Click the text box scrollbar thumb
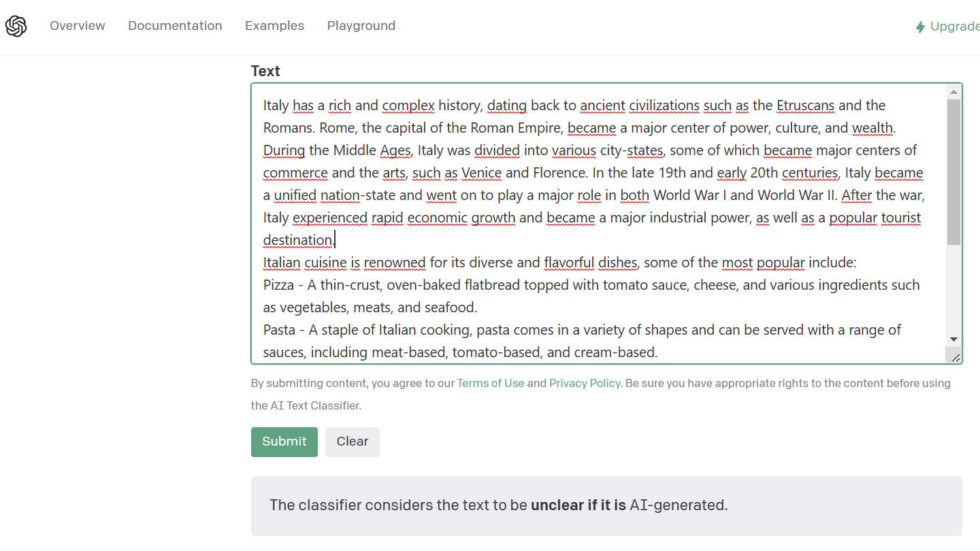 [953, 172]
